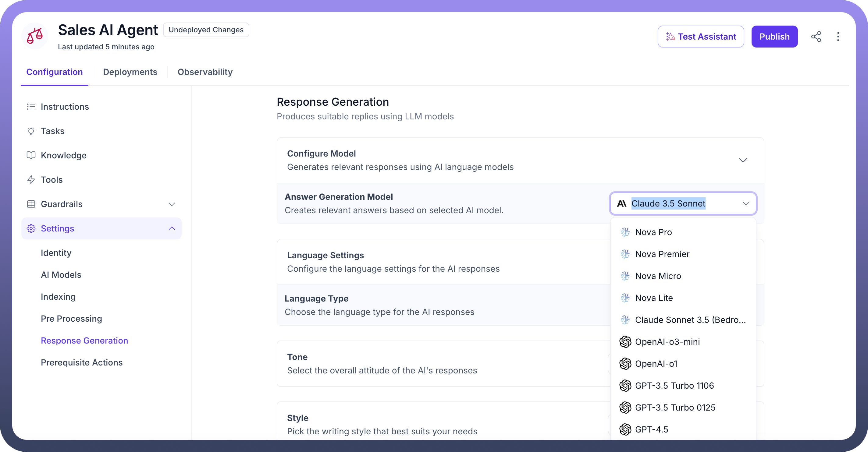Close the Answer Generation Model dropdown arrow
The width and height of the screenshot is (868, 452).
(746, 203)
